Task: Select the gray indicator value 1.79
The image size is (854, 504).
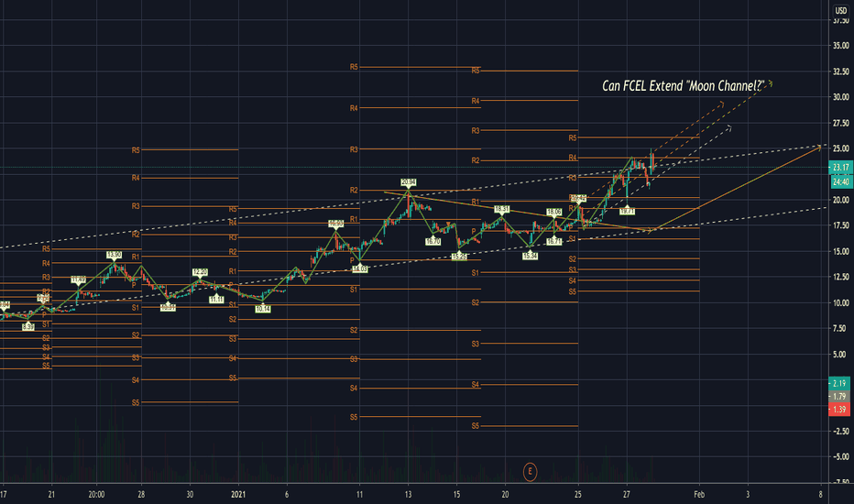Action: coord(839,396)
